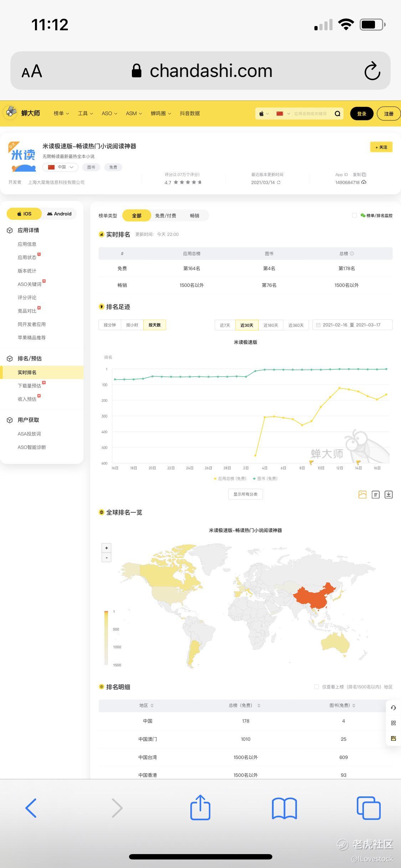The image size is (401, 868).
Task: Click 显示所有分类 button
Action: (246, 494)
